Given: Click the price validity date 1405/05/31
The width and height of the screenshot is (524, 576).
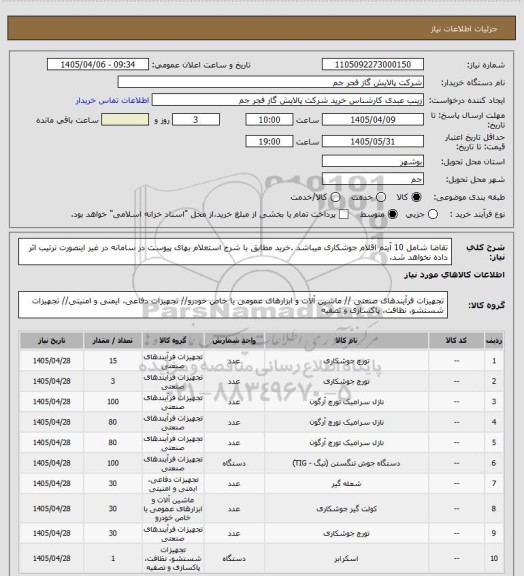Looking at the screenshot, I should point(373,141).
